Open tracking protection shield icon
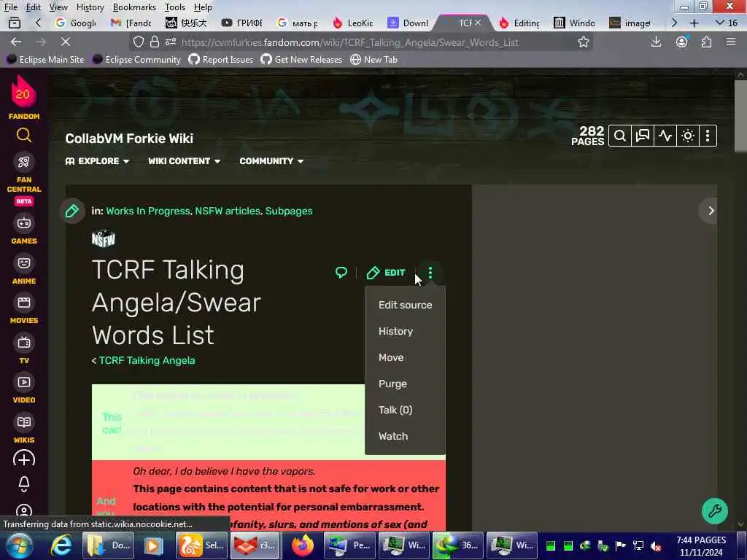The width and height of the screenshot is (747, 560). [138, 42]
